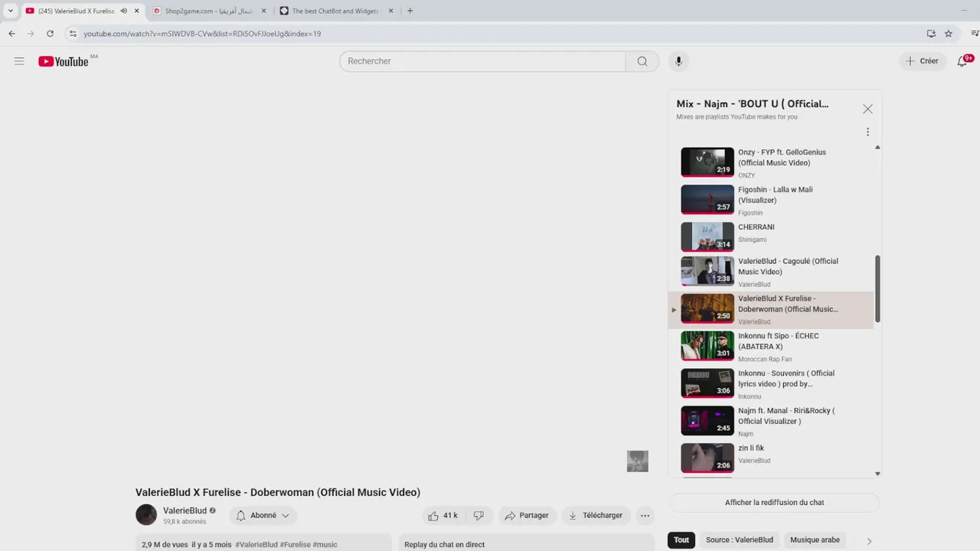Open more actions ellipsis below the video
Screen dimensions: 980x551
pyautogui.click(x=645, y=516)
